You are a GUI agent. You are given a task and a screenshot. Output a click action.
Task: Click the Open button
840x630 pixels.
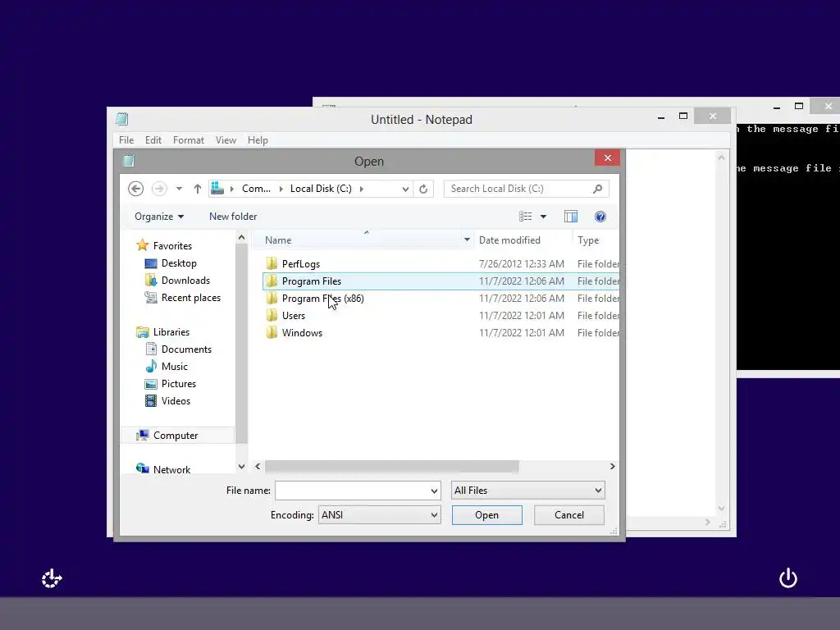coord(487,515)
